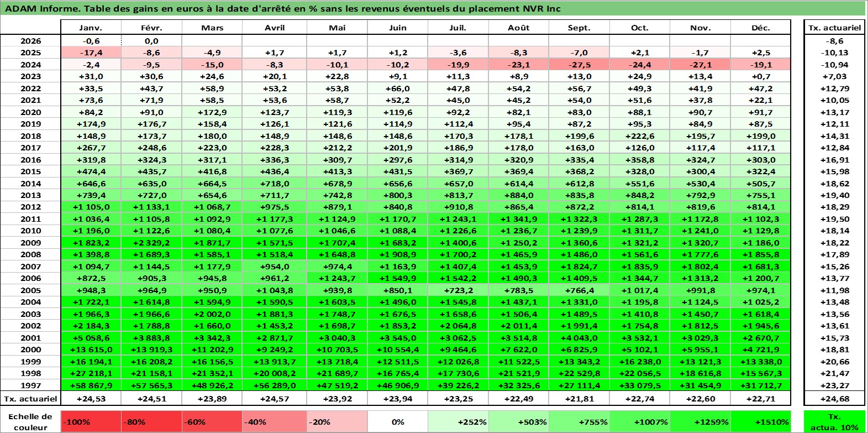Click the 'Tx. actuariel' right column header

coord(835,28)
